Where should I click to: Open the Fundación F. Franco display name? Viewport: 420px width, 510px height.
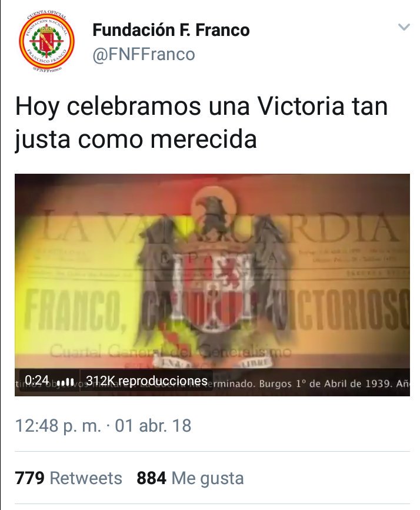171,30
